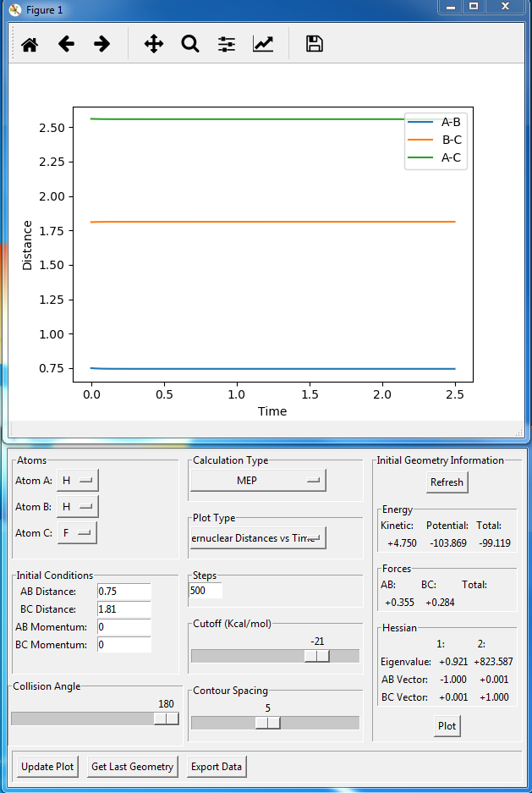Go forward to next plot view

[x=102, y=45]
